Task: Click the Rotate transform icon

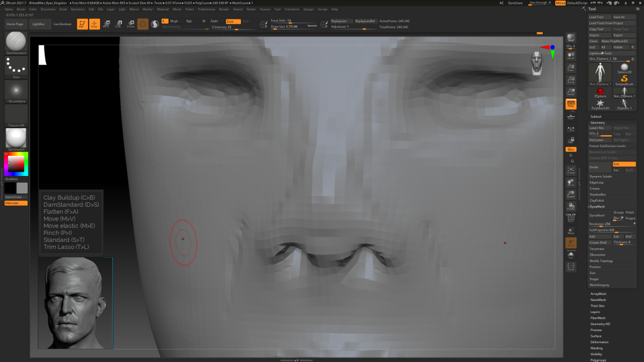Action: [131, 25]
